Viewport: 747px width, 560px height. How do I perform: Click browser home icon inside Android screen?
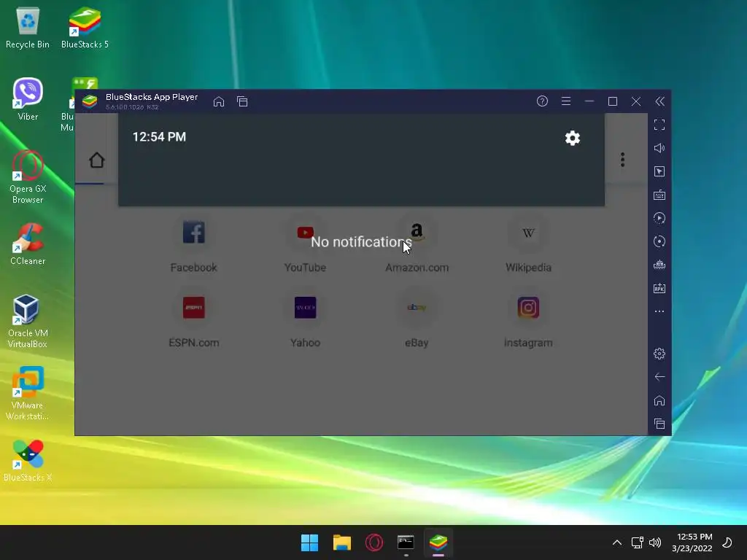click(x=97, y=160)
